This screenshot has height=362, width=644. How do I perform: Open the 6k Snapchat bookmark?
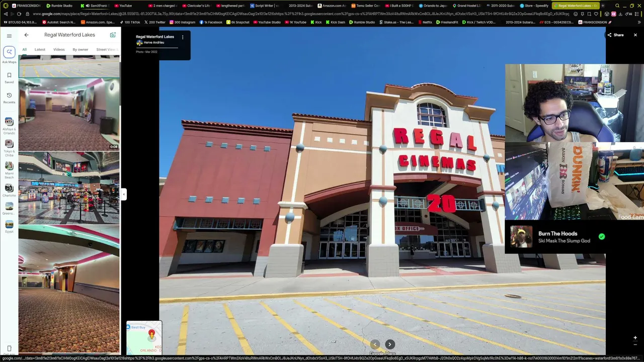(x=239, y=22)
